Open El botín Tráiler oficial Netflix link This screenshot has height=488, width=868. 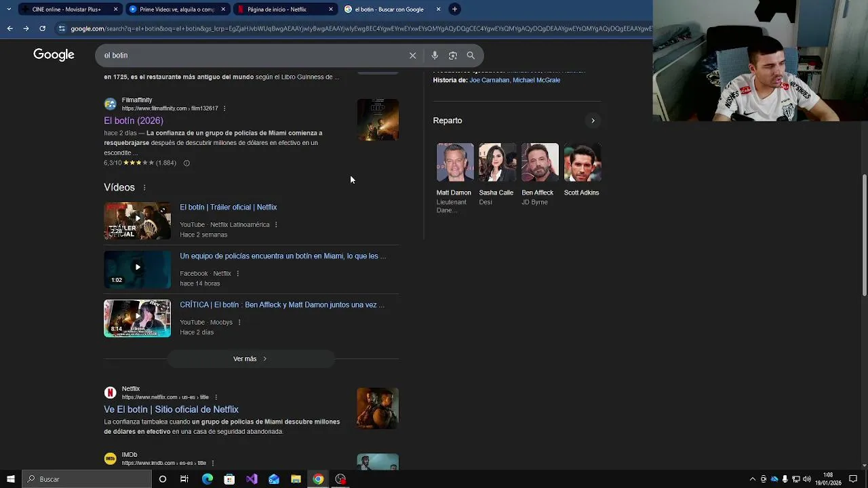coord(228,207)
